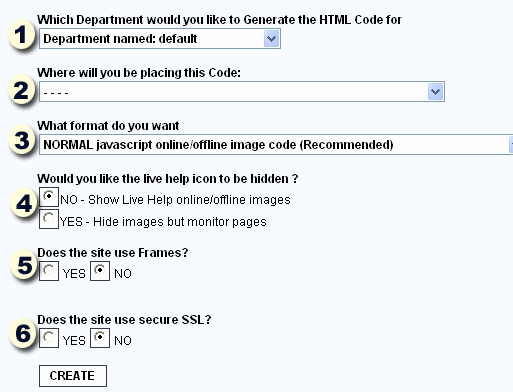The height and width of the screenshot is (392, 513).
Task: Open the Department dropdown arrow
Action: [271, 39]
